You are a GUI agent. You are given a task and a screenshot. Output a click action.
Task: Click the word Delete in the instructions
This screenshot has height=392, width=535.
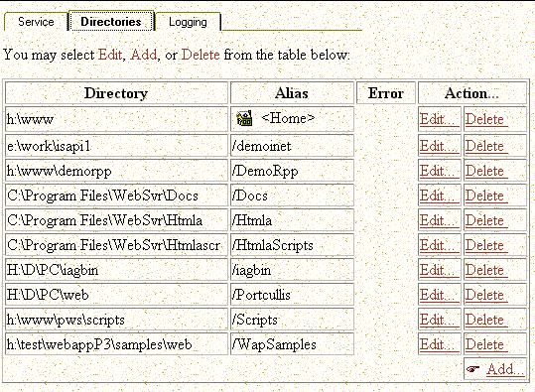pyautogui.click(x=201, y=55)
